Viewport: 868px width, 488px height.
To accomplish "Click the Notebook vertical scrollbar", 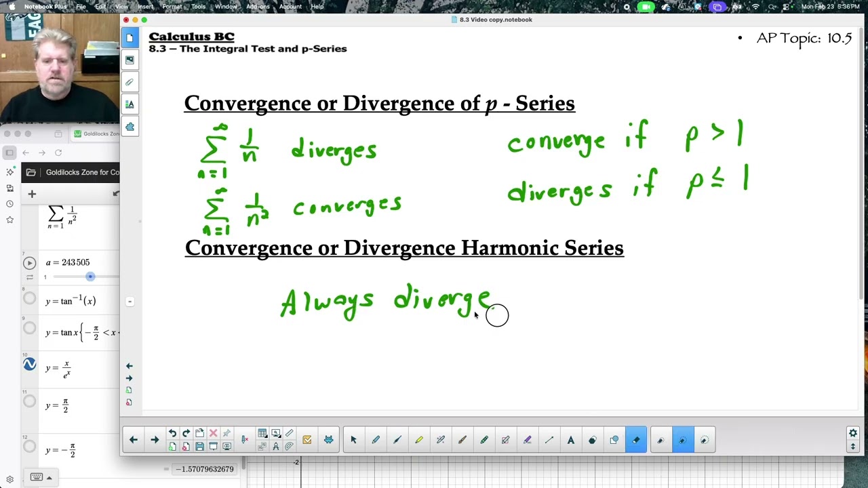I will [862, 162].
